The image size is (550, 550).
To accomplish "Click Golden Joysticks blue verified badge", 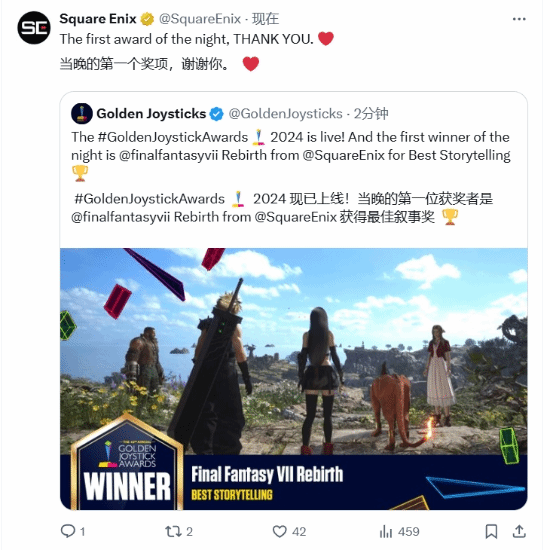I will [x=216, y=114].
